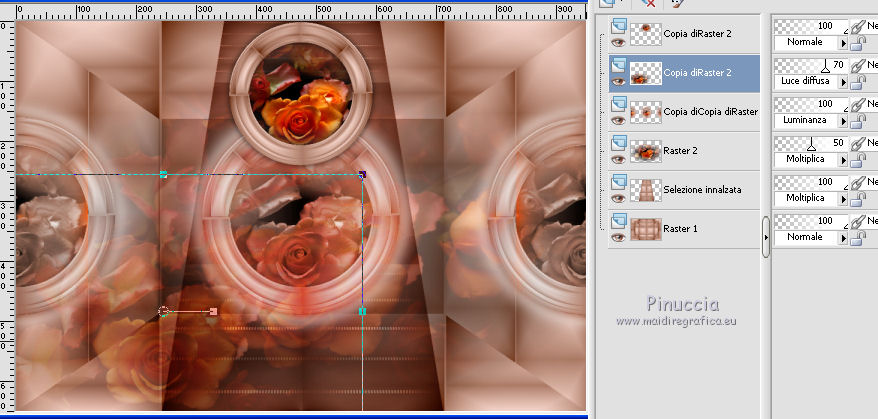Screen dimensions: 878x419
Task: Toggle visibility of the selected Copia diRaster 2
Action: [x=618, y=81]
